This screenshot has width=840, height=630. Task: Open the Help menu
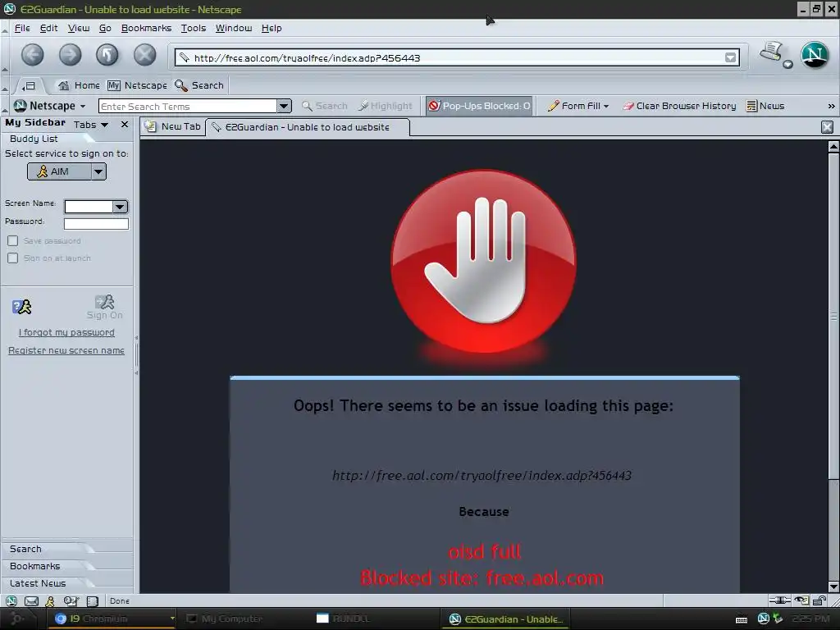click(x=272, y=28)
